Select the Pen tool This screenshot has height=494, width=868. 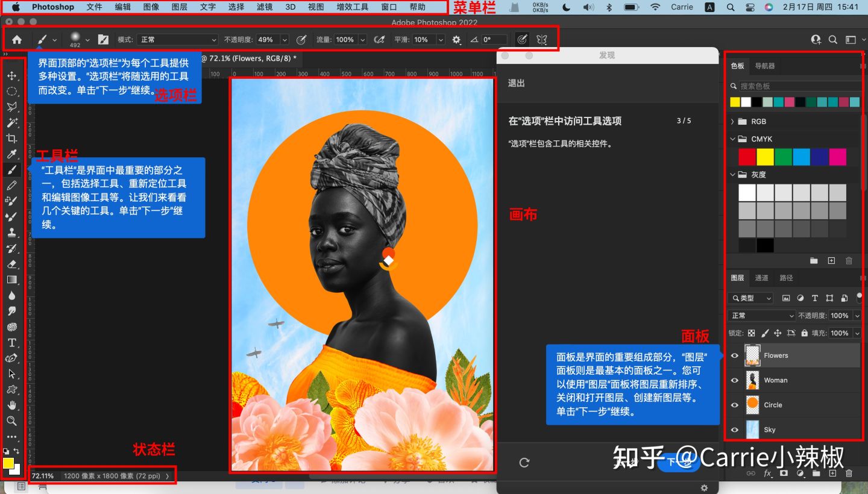coord(12,358)
